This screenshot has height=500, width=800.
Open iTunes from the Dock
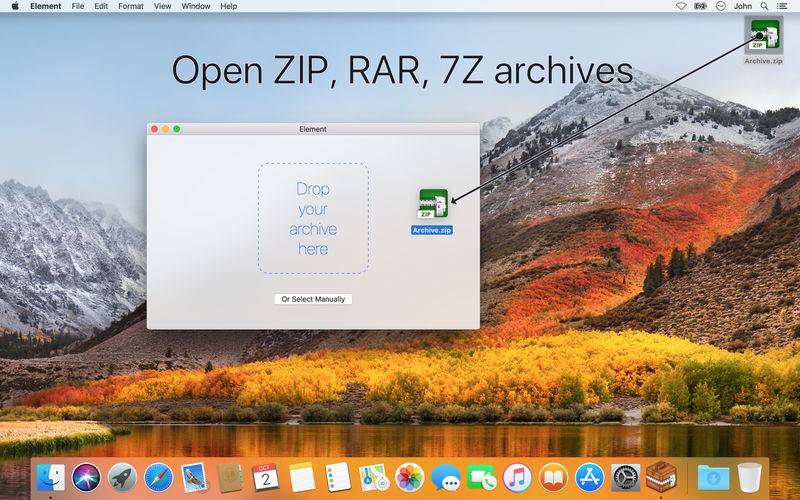[x=517, y=478]
